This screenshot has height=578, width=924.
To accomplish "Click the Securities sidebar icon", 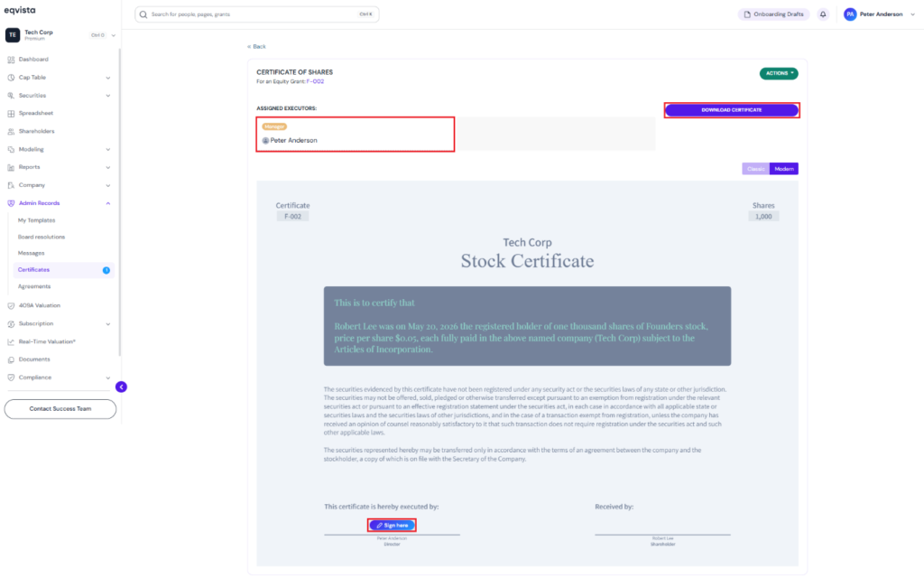I will click(x=11, y=96).
